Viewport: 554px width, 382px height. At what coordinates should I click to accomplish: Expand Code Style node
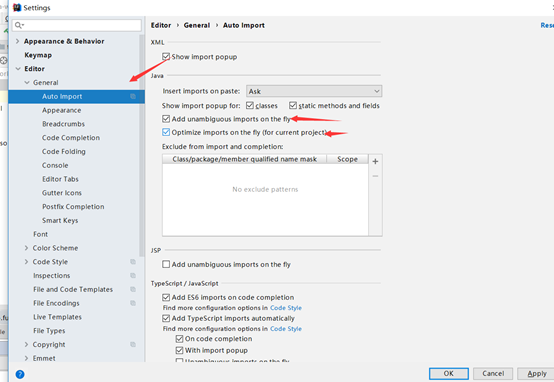pos(26,262)
